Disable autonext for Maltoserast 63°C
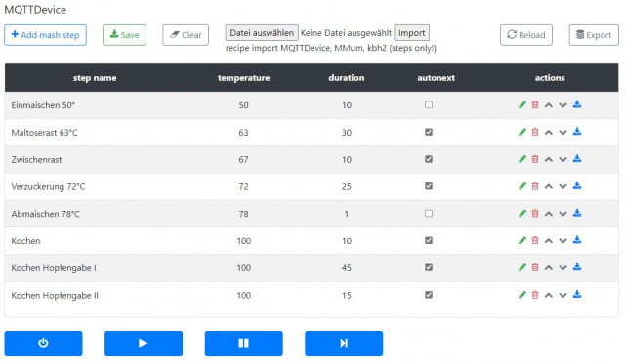The width and height of the screenshot is (625, 364). [x=429, y=132]
